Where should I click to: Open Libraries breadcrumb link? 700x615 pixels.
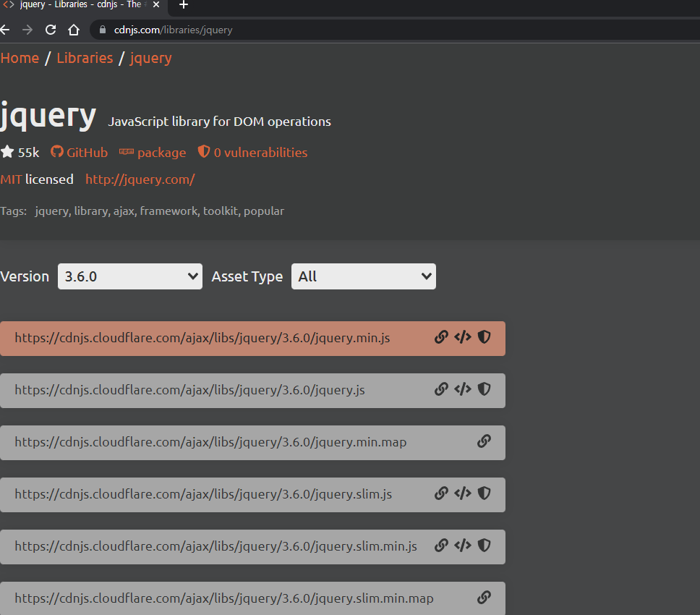[85, 58]
